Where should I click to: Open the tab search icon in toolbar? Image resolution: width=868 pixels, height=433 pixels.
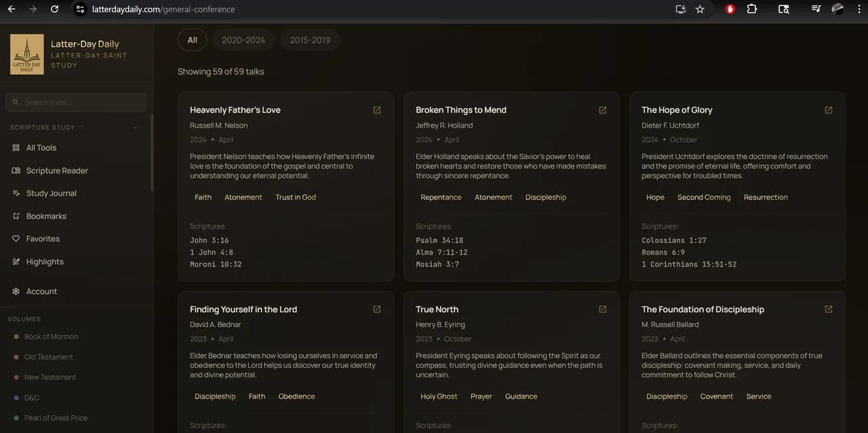[783, 10]
